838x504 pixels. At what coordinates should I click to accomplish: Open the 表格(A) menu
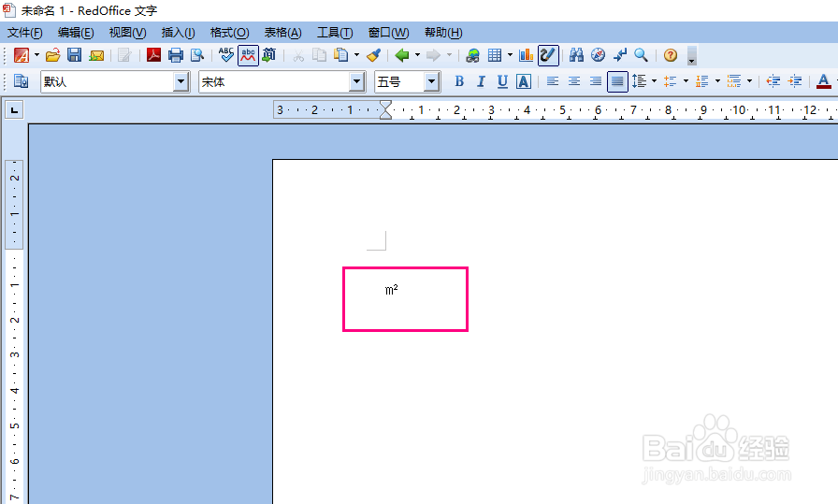coord(282,33)
